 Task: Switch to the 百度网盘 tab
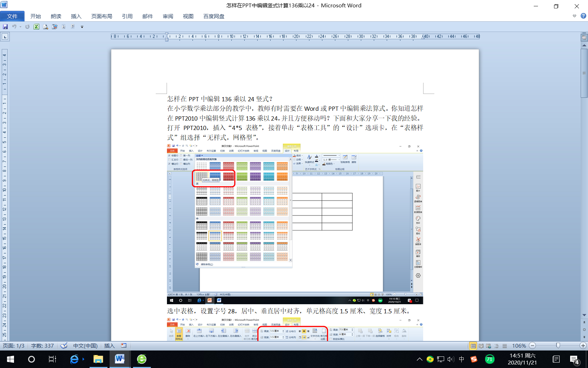pyautogui.click(x=214, y=16)
